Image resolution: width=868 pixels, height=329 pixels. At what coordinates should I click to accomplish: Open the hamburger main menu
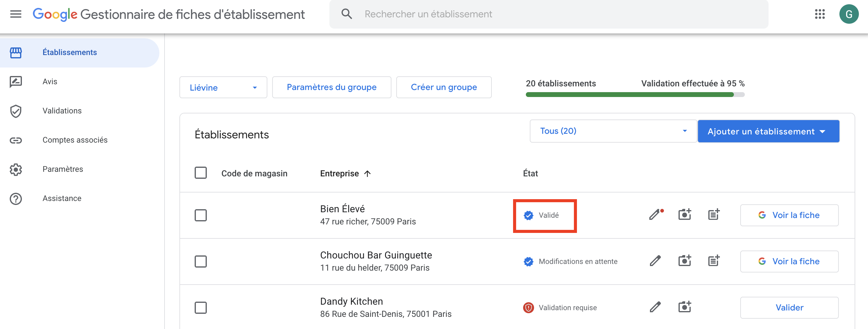pos(16,14)
